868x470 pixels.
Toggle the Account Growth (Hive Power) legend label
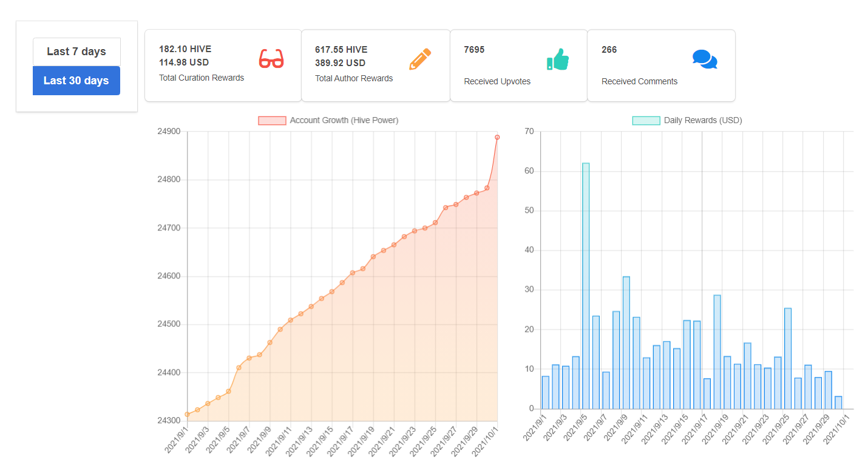[x=344, y=120]
